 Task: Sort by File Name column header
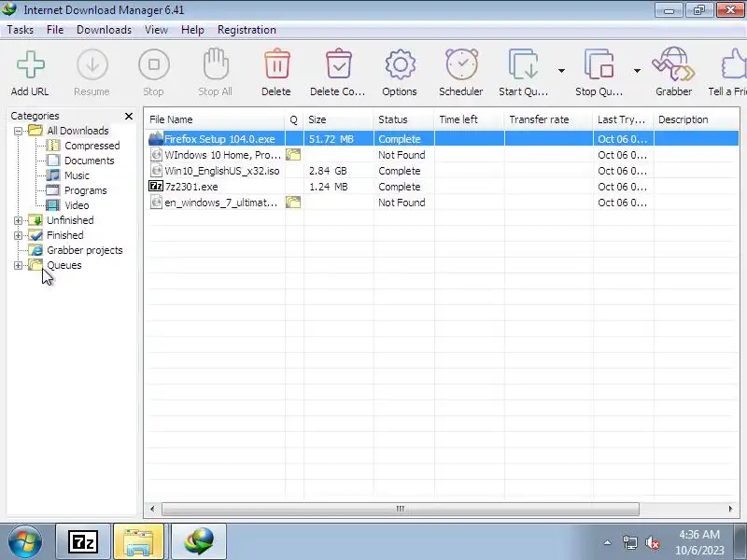pyautogui.click(x=215, y=119)
